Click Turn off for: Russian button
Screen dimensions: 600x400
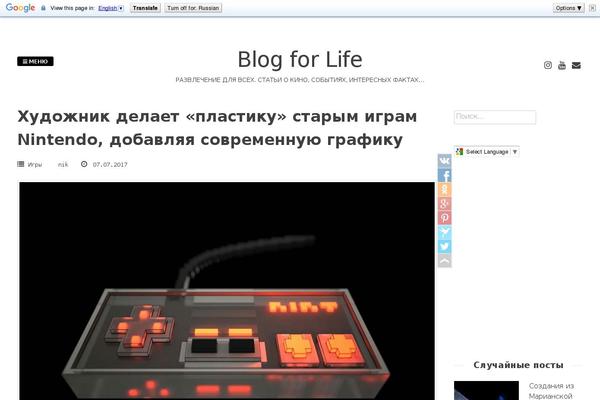[193, 8]
